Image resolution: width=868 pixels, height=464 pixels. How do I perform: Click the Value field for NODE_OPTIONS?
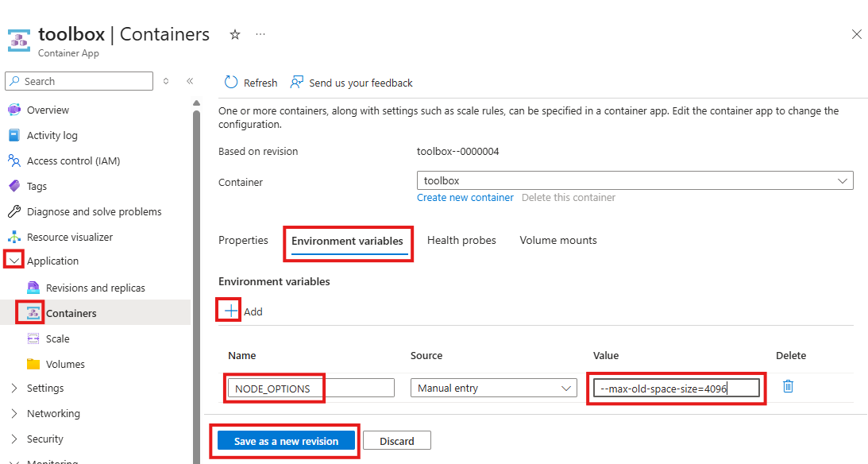click(x=676, y=388)
